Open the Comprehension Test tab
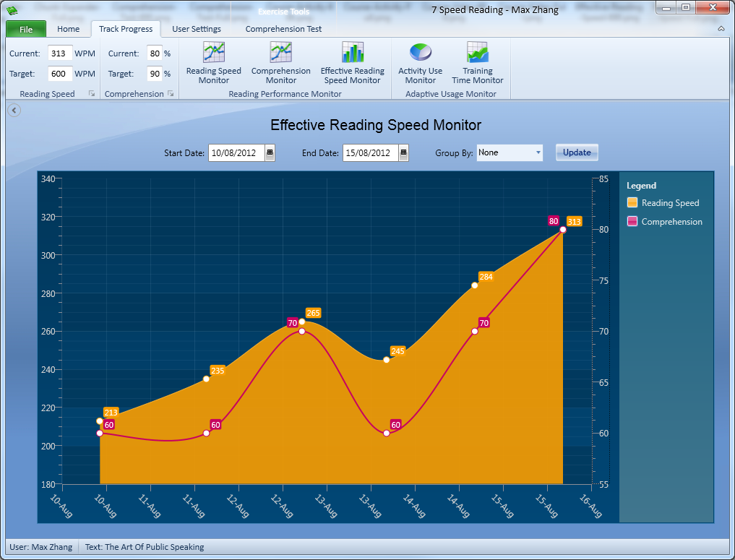The image size is (735, 560). point(283,29)
